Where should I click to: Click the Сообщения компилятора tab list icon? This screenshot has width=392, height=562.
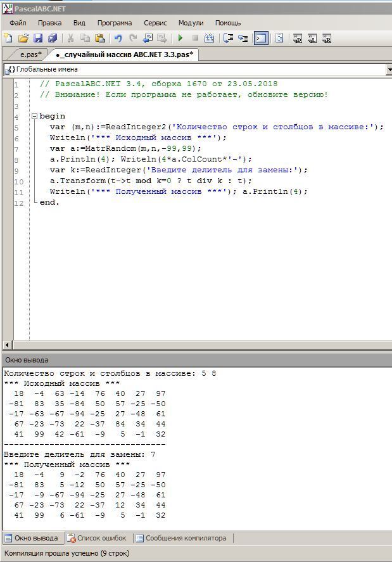pyautogui.click(x=140, y=538)
